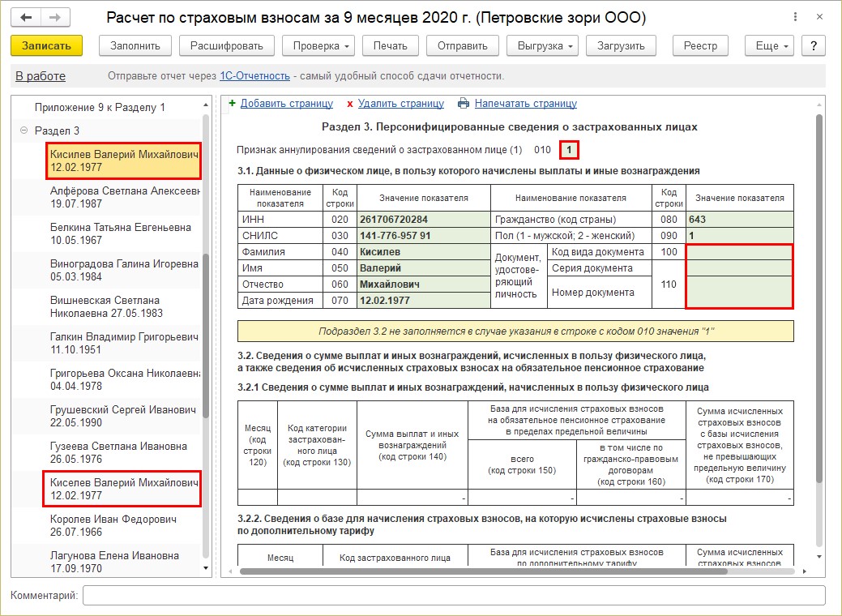Select Григорьева Оксана entry

point(123,379)
